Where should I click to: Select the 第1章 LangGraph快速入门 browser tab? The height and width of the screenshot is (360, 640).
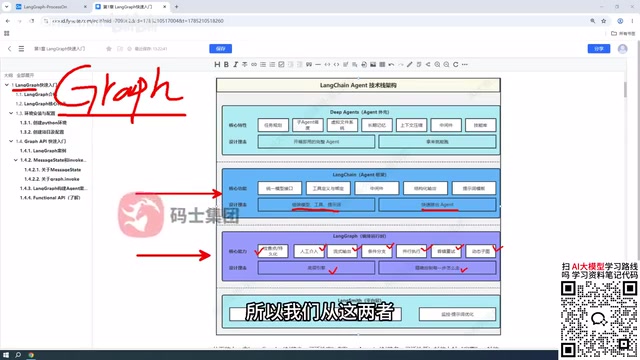point(131,7)
